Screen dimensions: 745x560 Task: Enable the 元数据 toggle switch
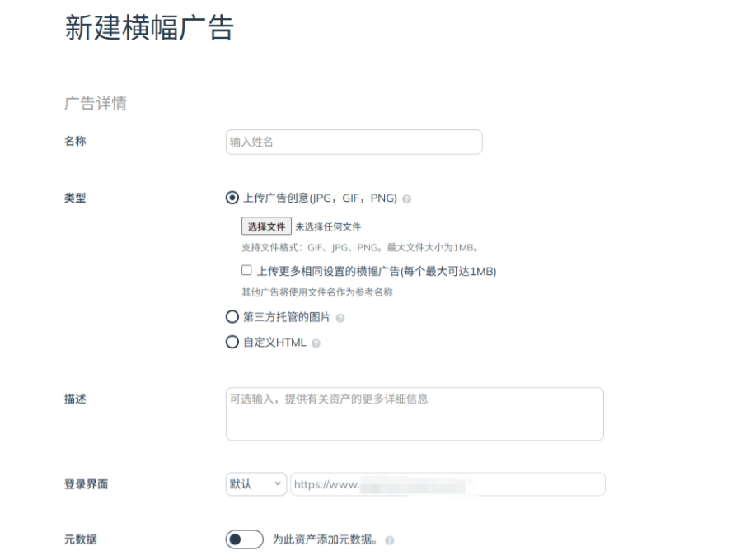[244, 539]
